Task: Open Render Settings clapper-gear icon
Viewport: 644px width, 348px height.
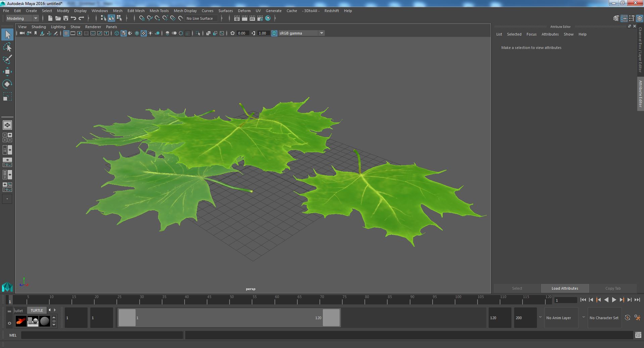Action: tap(260, 18)
